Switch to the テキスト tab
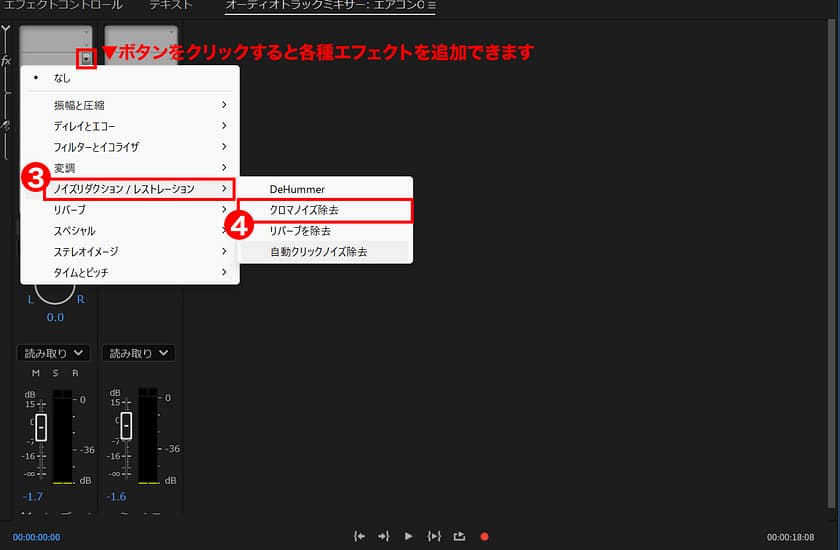Image resolution: width=840 pixels, height=550 pixels. (x=171, y=6)
